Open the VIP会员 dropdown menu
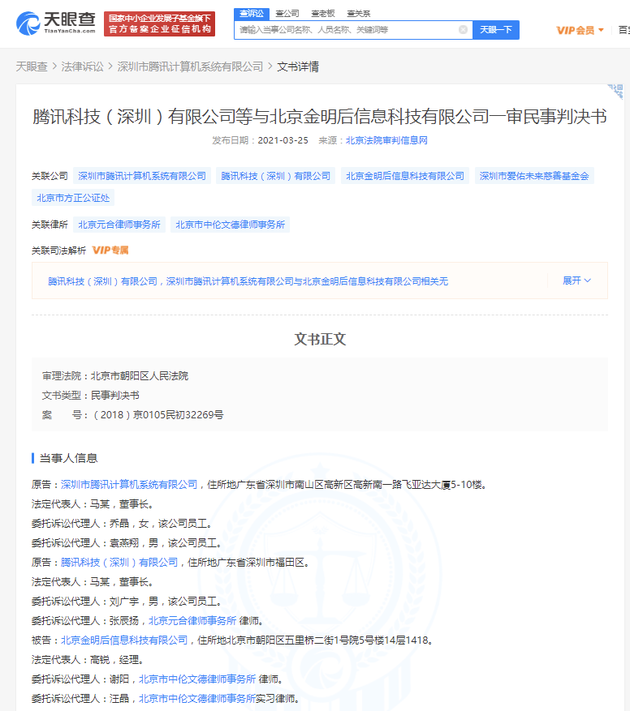This screenshot has width=630, height=711. (x=579, y=31)
